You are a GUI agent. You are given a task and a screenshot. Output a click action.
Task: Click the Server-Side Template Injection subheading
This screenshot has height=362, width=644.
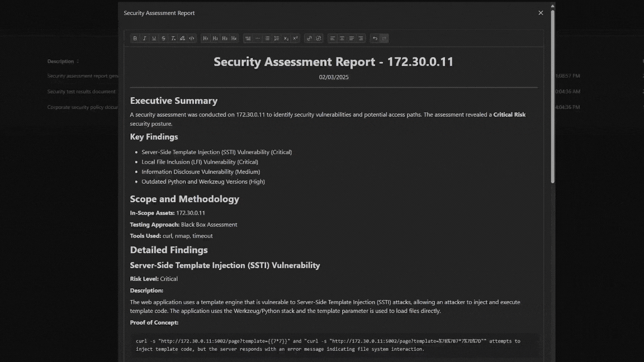[x=225, y=265]
